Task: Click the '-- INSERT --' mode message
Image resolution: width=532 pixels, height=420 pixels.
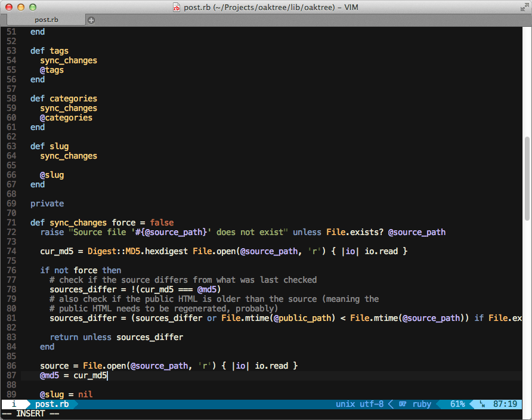Action: 30,413
